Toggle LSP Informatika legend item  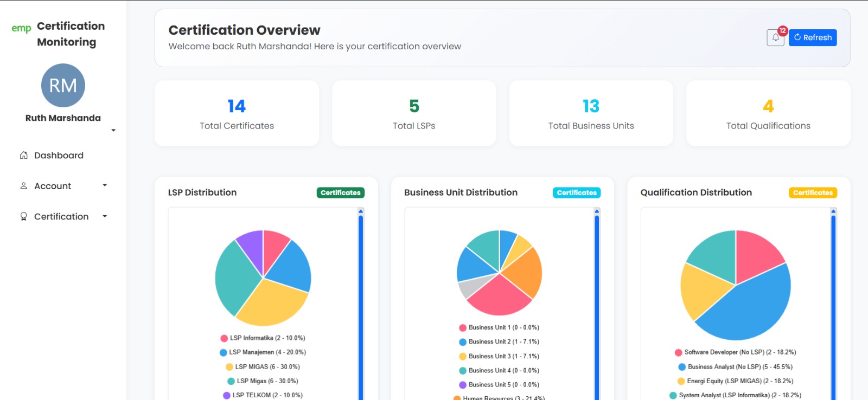[263, 338]
